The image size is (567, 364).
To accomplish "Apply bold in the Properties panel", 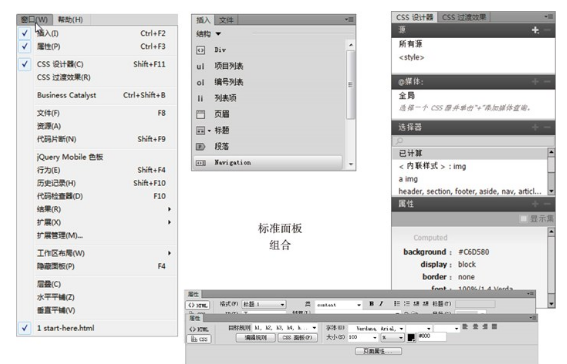I will point(371,304).
